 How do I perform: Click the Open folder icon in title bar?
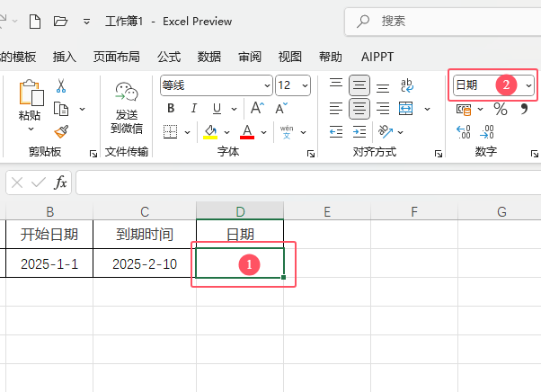pyautogui.click(x=60, y=22)
